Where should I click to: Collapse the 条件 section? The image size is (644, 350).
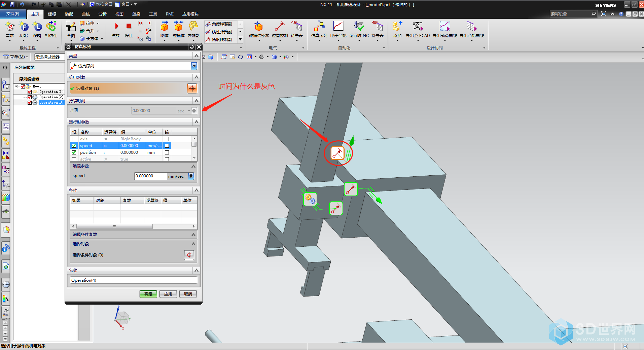196,190
